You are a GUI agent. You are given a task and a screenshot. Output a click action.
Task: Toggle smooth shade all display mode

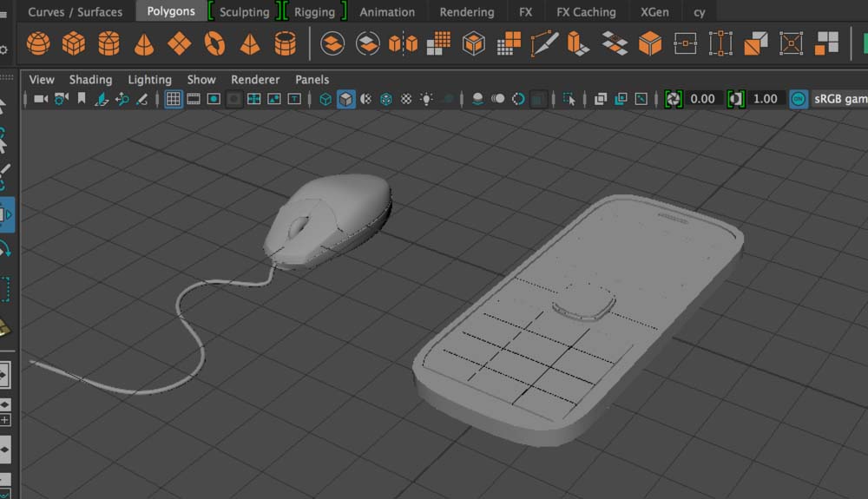tap(345, 99)
